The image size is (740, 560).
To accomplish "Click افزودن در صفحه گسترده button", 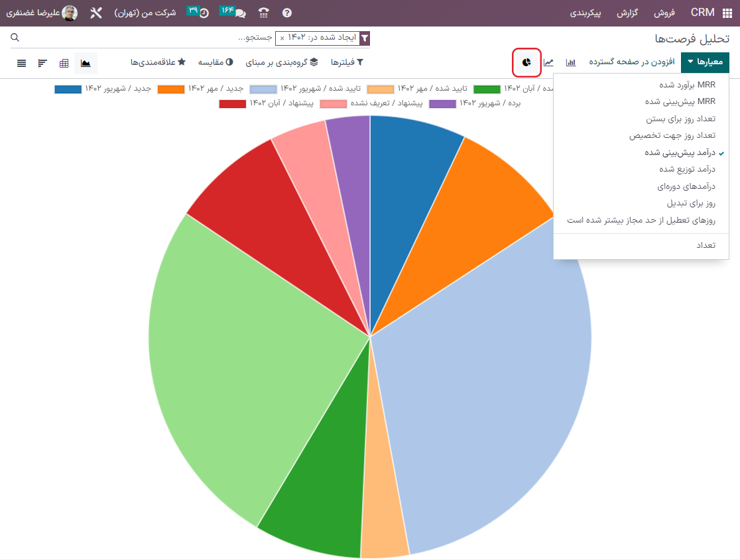I will click(x=632, y=62).
